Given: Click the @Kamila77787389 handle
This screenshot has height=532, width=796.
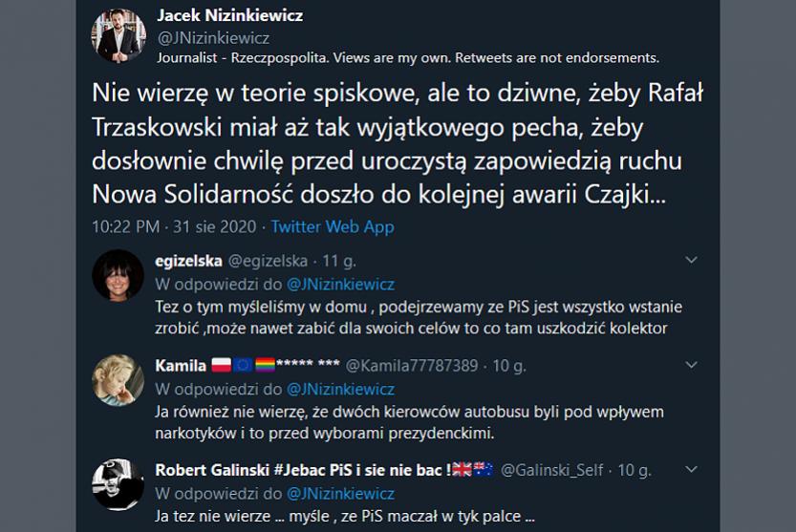Looking at the screenshot, I should (412, 366).
